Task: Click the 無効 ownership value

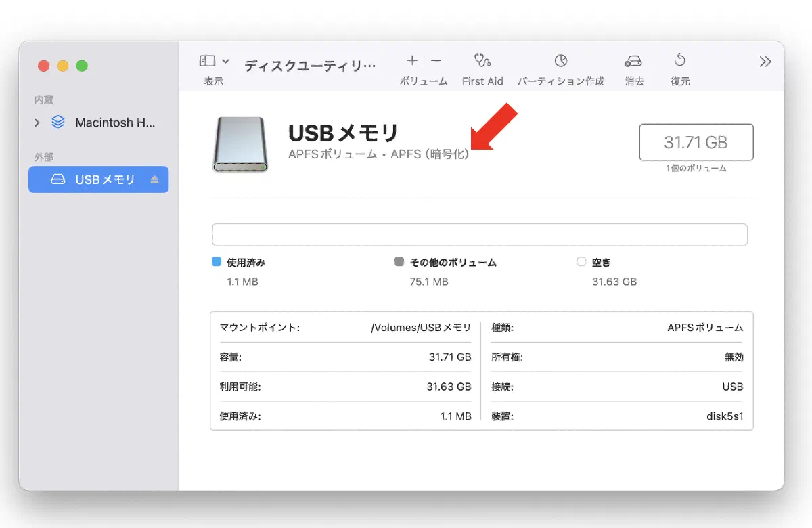Action: pyautogui.click(x=734, y=357)
